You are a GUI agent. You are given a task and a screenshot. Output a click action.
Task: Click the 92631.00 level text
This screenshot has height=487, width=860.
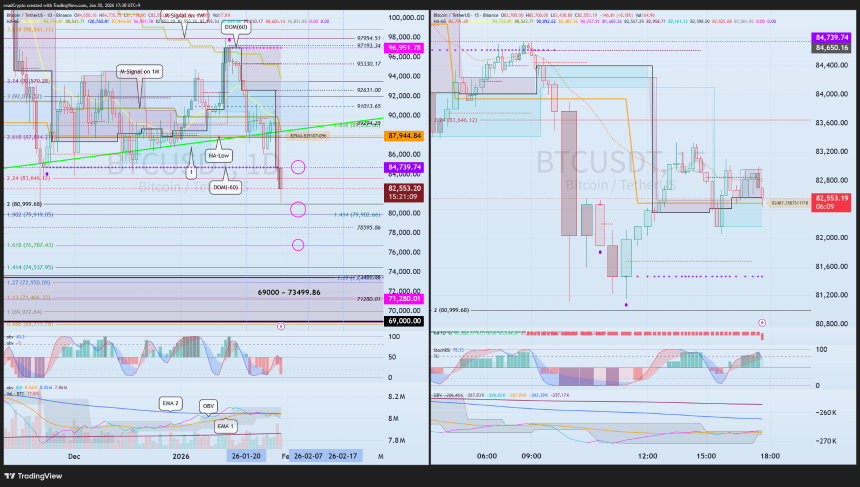369,90
